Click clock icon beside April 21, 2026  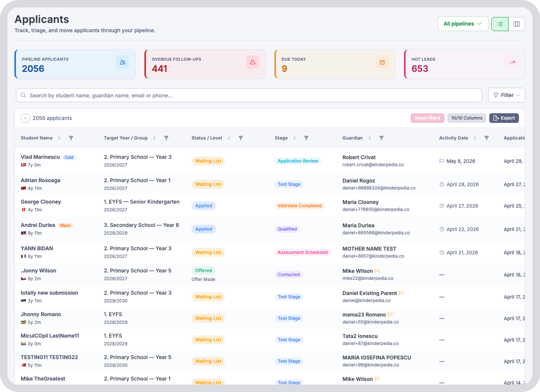(x=442, y=252)
